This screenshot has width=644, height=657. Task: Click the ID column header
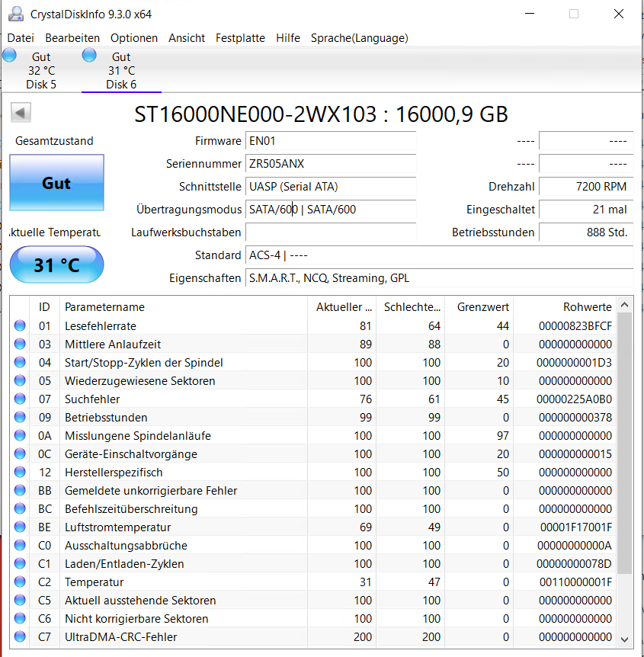click(44, 306)
